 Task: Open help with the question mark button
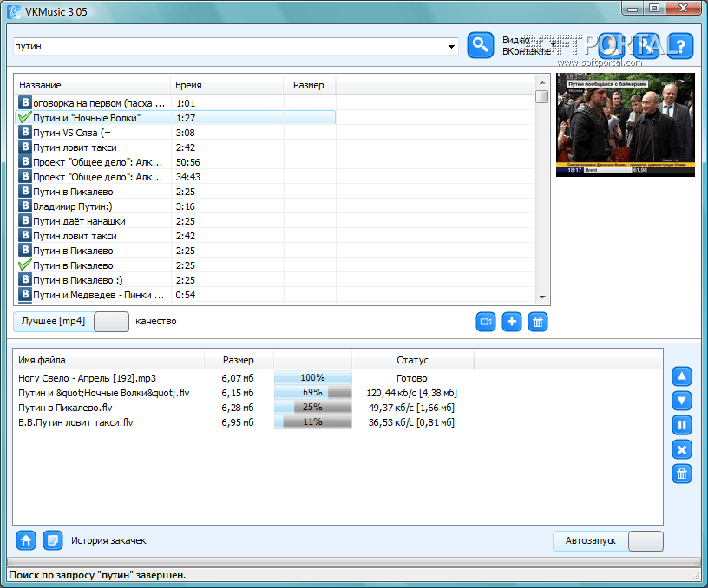(680, 46)
